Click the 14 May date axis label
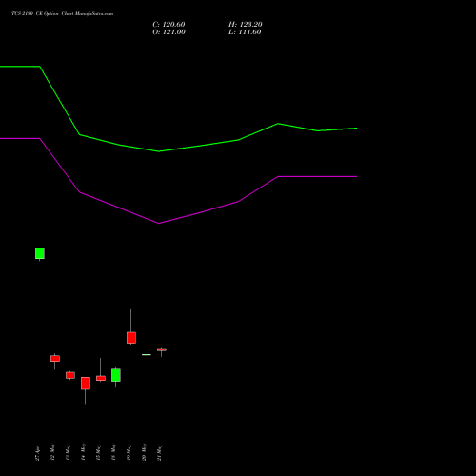This screenshot has height=476, width=476. 83,452
